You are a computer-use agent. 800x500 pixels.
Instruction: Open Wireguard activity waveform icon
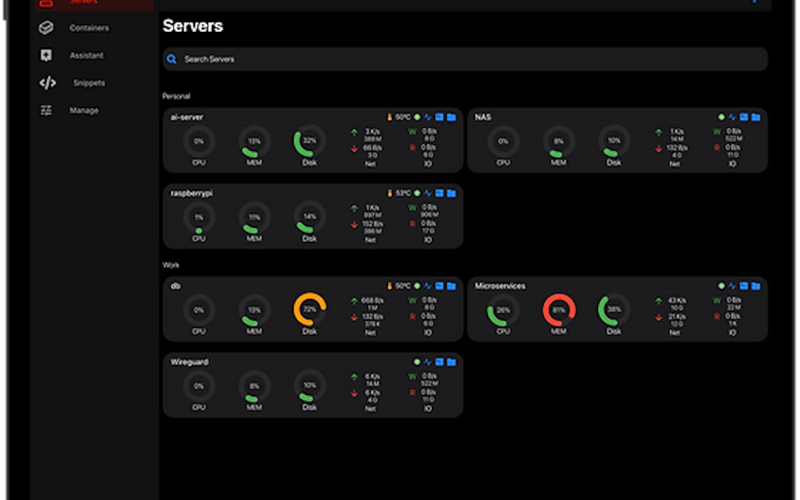tap(428, 362)
